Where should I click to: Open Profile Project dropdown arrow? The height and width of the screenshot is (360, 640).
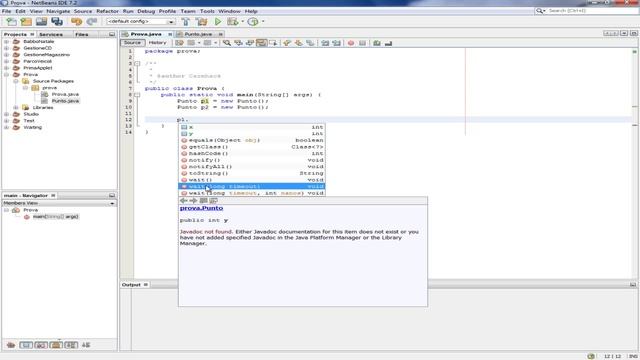pos(263,22)
